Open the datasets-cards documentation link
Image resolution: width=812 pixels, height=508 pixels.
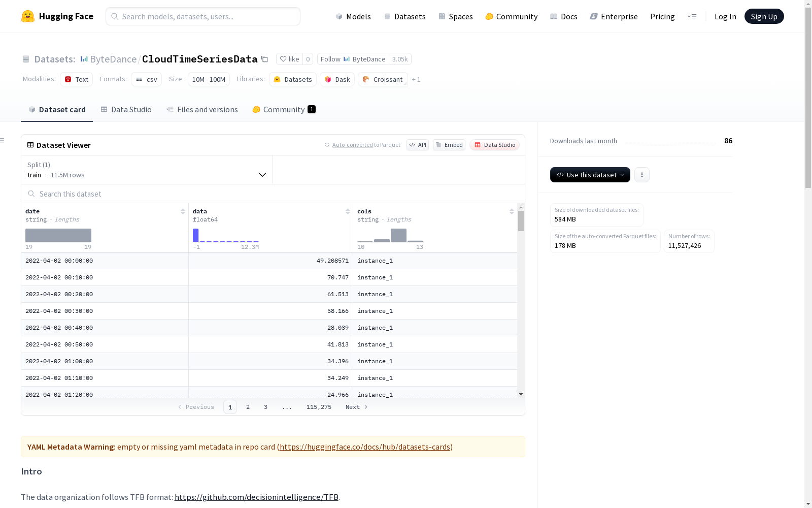tap(365, 447)
